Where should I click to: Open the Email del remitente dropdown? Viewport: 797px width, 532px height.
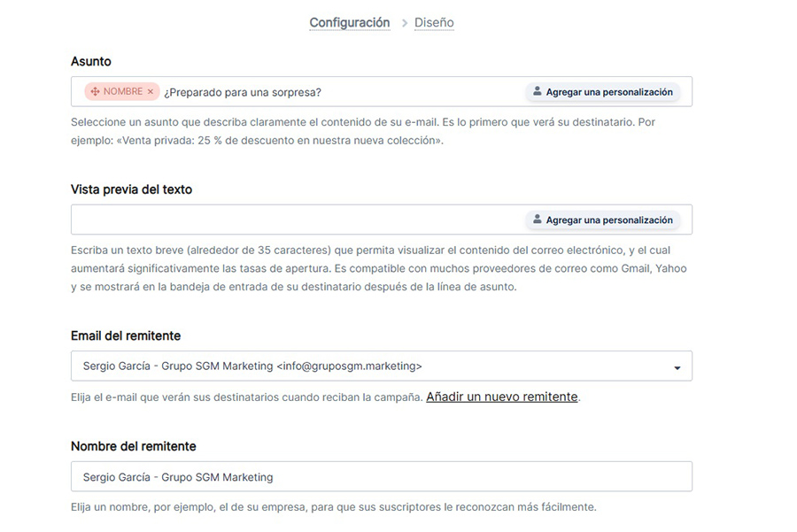(381, 366)
